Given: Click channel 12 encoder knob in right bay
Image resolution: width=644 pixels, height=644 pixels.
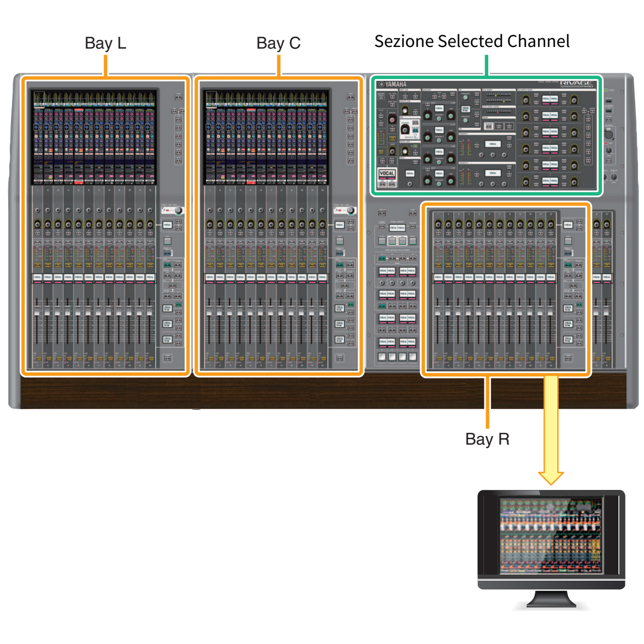Looking at the screenshot, I should pos(551,223).
